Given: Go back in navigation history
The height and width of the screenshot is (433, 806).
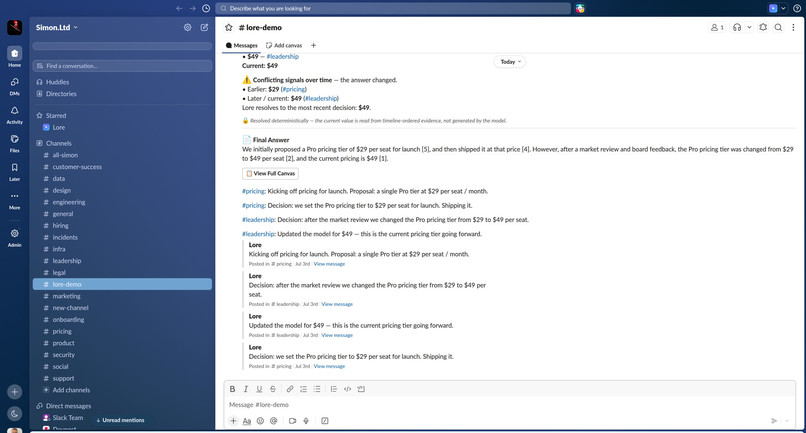Looking at the screenshot, I should [179, 8].
